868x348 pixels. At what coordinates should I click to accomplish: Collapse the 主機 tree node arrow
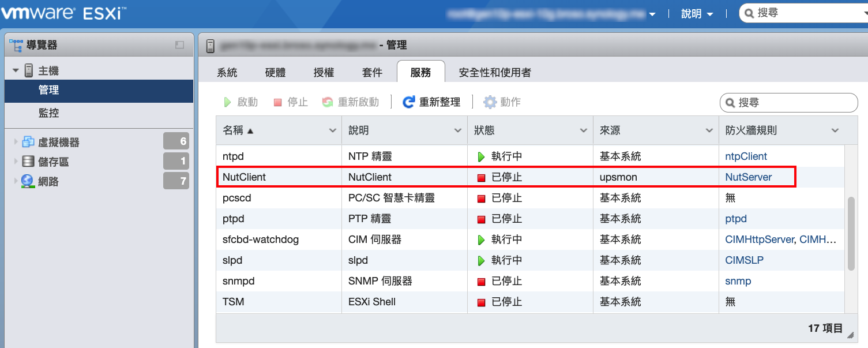click(16, 71)
